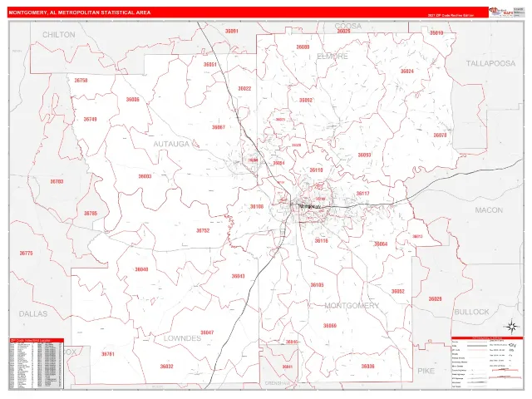The height and width of the screenshot is (399, 532).
Task: Select the ELMORE county label
Action: pyautogui.click(x=332, y=57)
